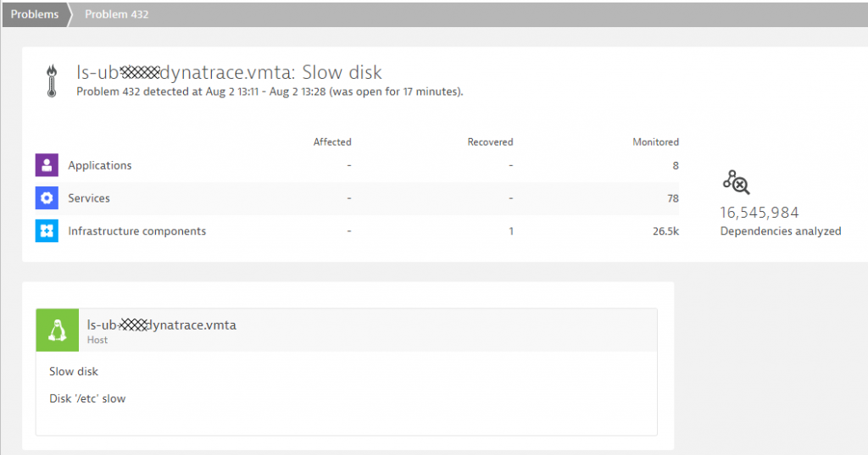Select the Problem 432 breadcrumb
The image size is (868, 455).
(117, 14)
